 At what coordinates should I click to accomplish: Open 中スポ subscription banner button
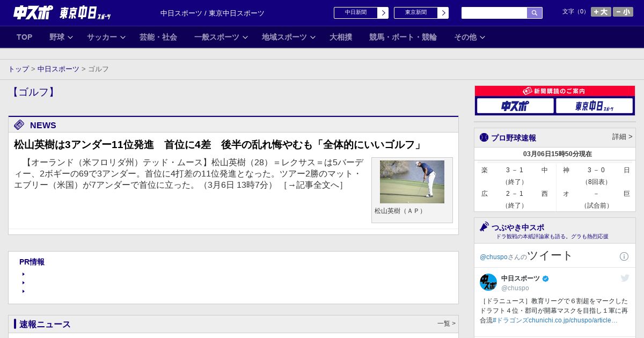pyautogui.click(x=515, y=106)
